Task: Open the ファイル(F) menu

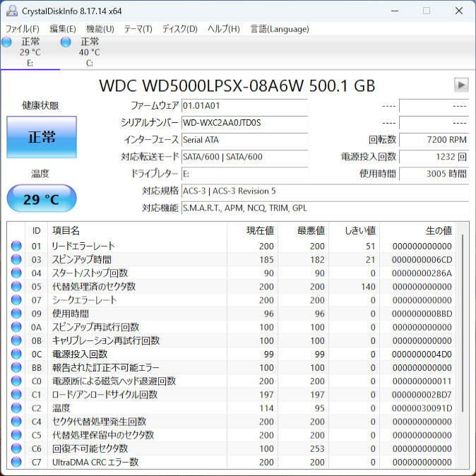Action: (23, 29)
